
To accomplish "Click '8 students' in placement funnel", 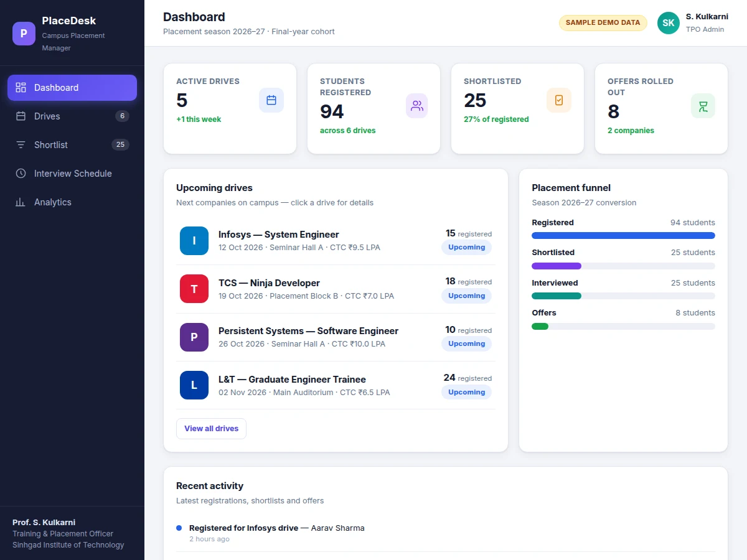I will 695,313.
